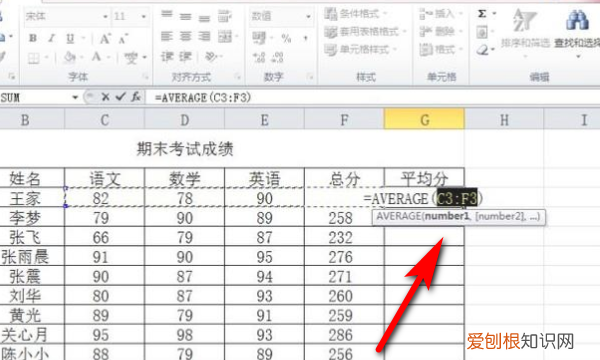Click the Insert Function fx icon
Viewport: 600px width, 360px height.
136,97
